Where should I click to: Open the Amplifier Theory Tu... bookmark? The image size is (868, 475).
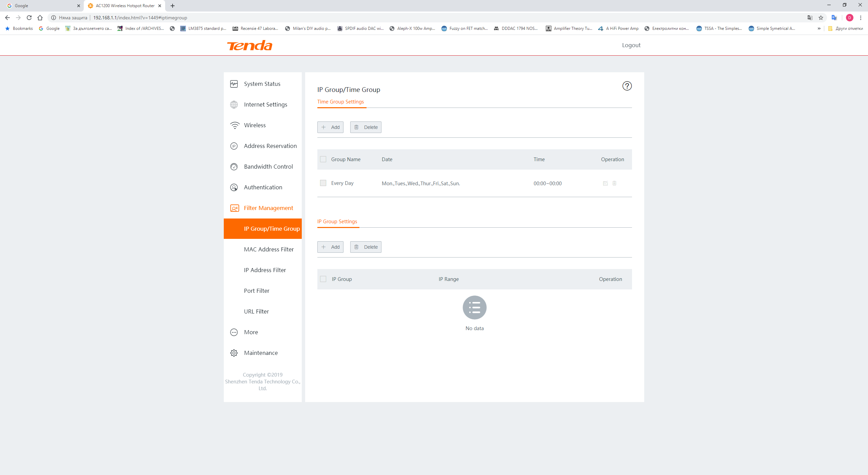click(x=569, y=28)
